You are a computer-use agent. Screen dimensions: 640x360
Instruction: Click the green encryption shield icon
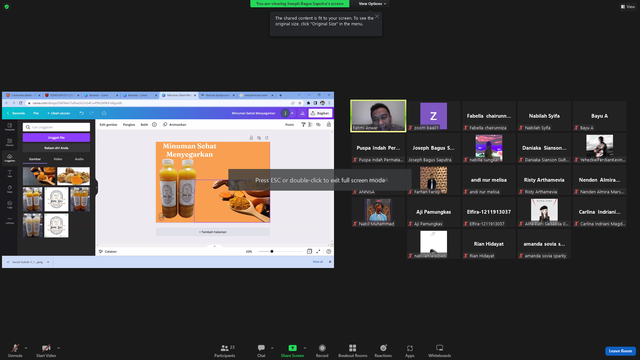[7, 7]
